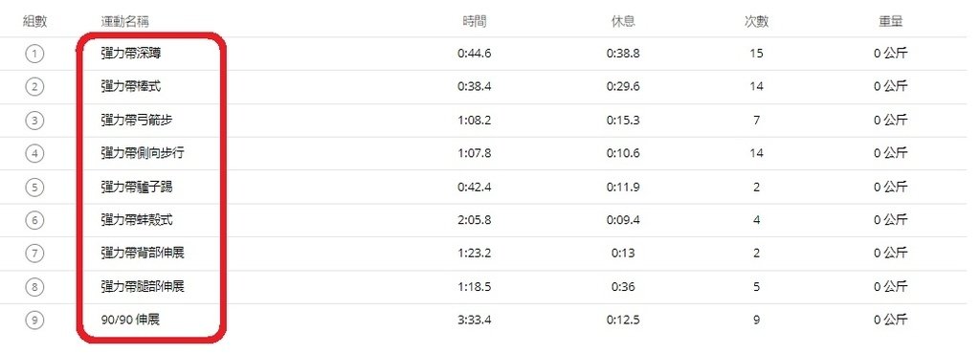Select the circled number 3 set icon

click(35, 121)
